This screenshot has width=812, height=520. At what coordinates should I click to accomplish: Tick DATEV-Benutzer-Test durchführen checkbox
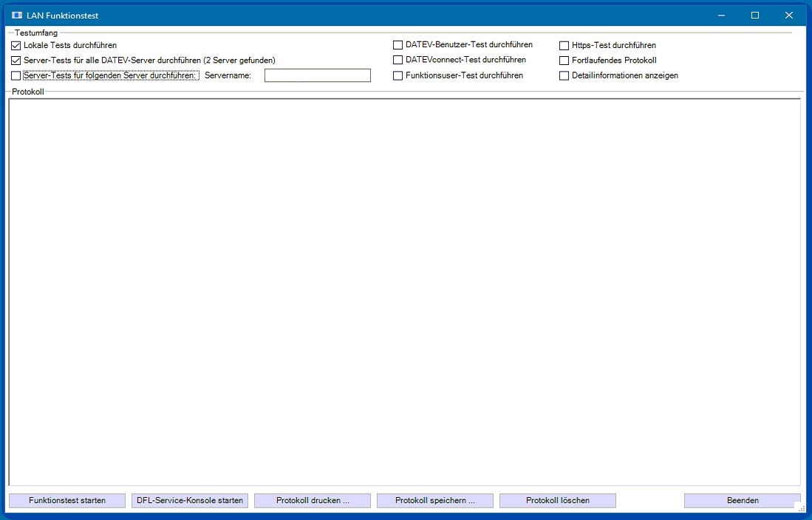pyautogui.click(x=398, y=45)
